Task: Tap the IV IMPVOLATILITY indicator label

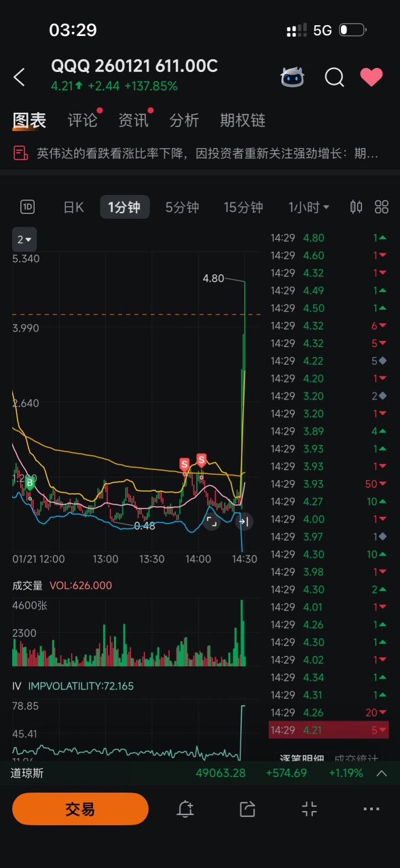Action: click(73, 686)
